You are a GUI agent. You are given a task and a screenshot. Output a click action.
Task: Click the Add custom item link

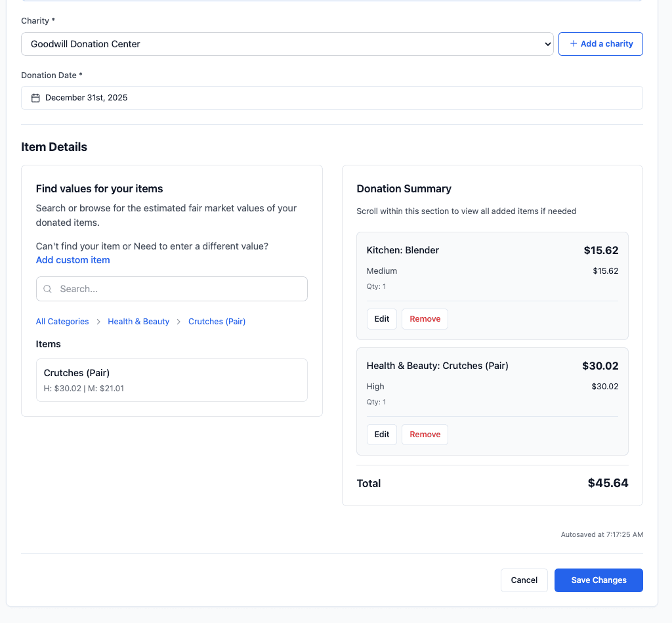click(x=73, y=260)
